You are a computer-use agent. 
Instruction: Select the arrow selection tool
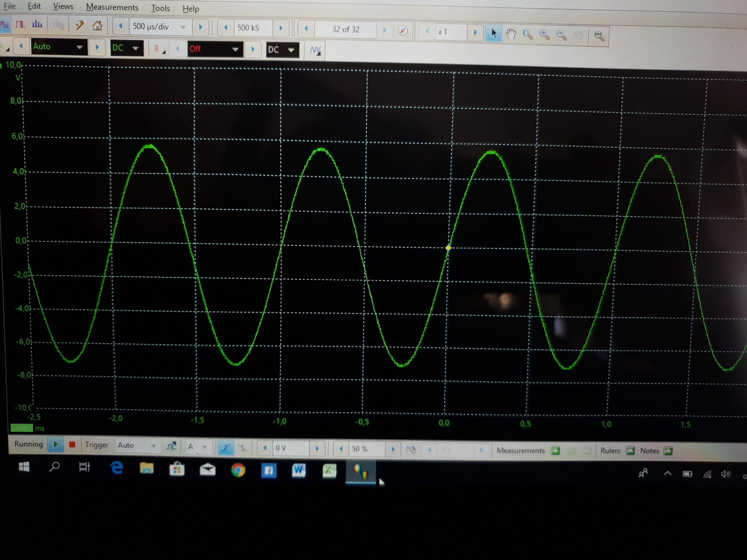tap(494, 33)
